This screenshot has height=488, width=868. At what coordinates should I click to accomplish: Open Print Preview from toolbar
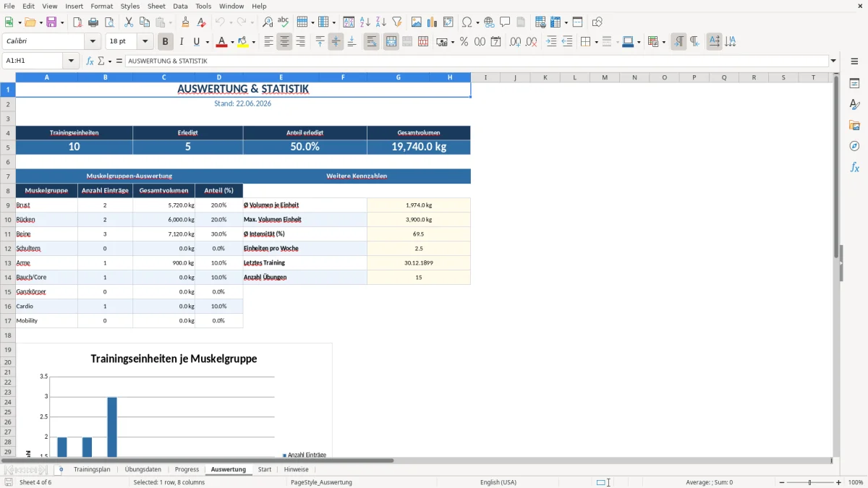coord(109,22)
